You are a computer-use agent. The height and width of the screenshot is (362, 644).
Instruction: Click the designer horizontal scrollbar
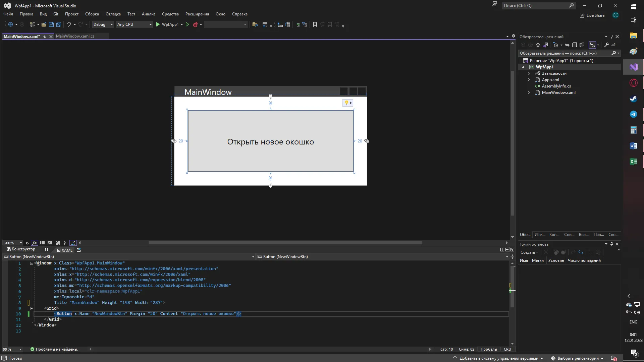pyautogui.click(x=285, y=243)
